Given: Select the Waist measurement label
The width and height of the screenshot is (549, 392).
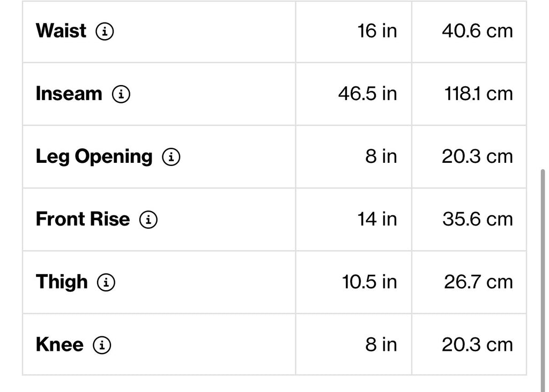Looking at the screenshot, I should [61, 31].
